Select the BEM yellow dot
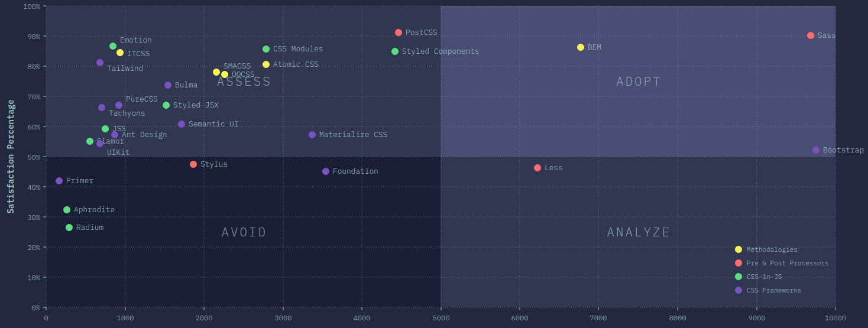868x328 pixels. coord(581,47)
